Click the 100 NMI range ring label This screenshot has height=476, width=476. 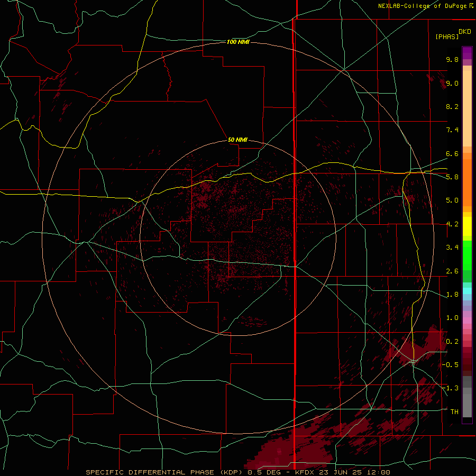click(238, 42)
